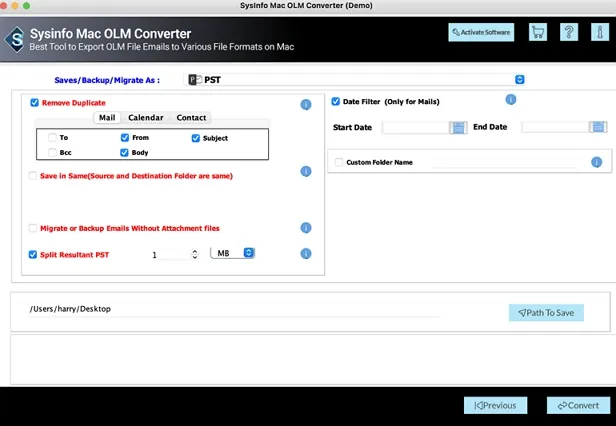Screen dimensions: 616x426
Task: Click the End Date input field
Action: click(556, 127)
